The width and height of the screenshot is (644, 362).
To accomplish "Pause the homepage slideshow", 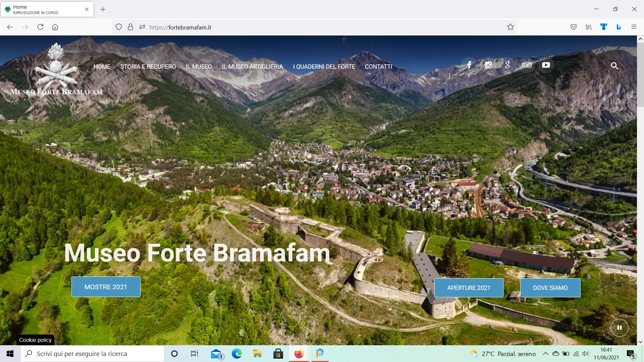I will pos(619,328).
